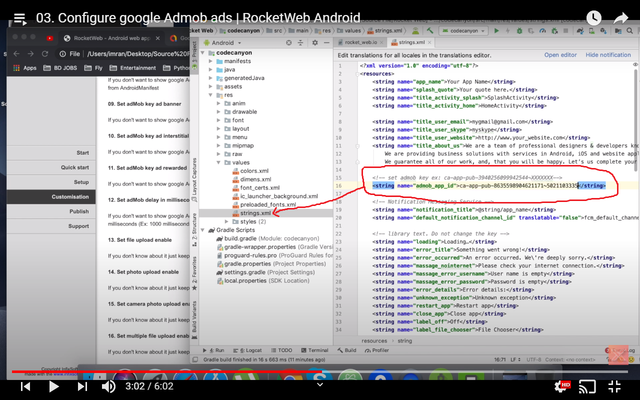Collapse the Gradle Scripts node
640x400 pixels.
click(203, 230)
